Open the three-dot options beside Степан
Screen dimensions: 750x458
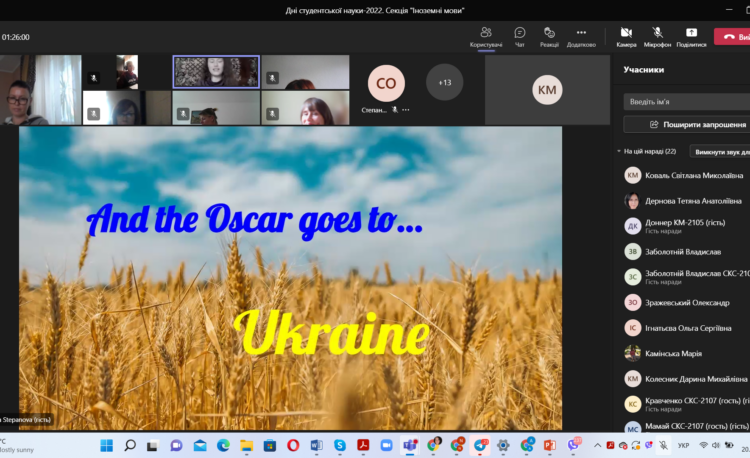click(x=406, y=110)
